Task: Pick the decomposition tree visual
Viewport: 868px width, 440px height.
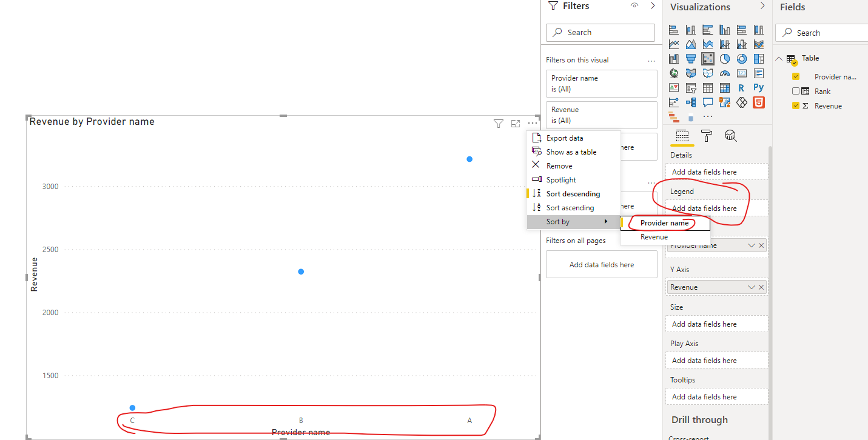Action: point(691,102)
